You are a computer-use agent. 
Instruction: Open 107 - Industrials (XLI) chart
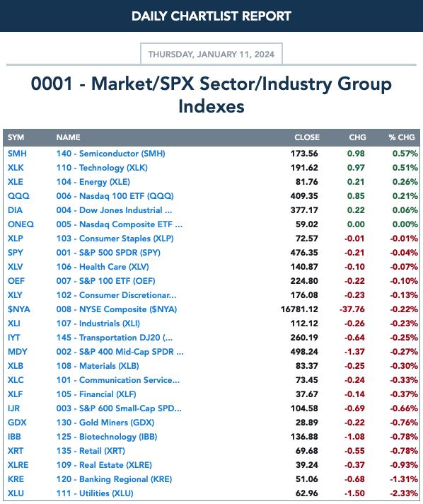click(98, 323)
